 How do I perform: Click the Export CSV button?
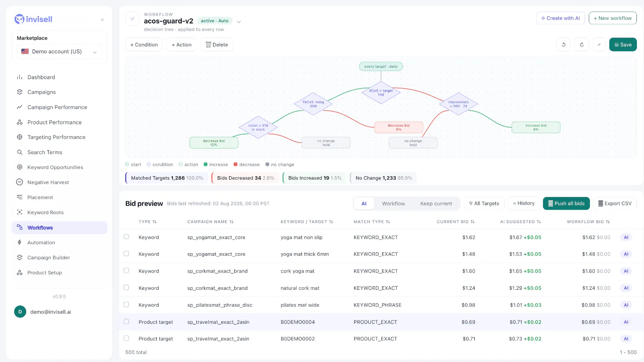click(x=615, y=203)
